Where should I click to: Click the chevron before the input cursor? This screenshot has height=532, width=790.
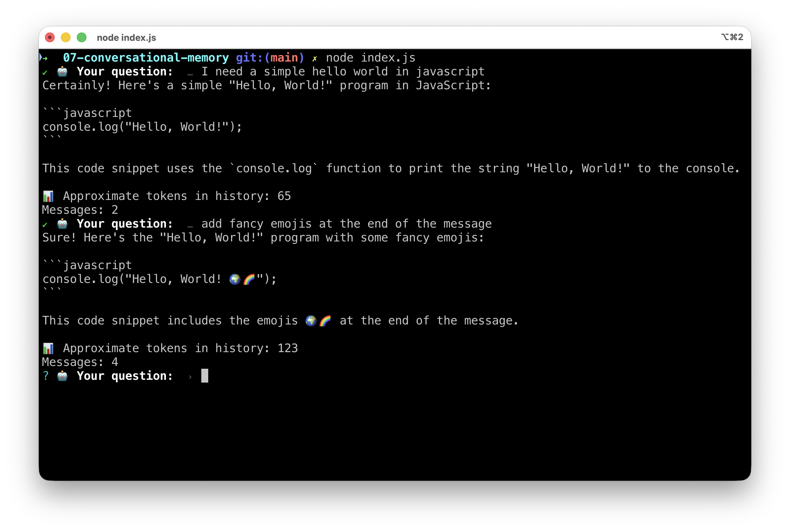point(190,377)
